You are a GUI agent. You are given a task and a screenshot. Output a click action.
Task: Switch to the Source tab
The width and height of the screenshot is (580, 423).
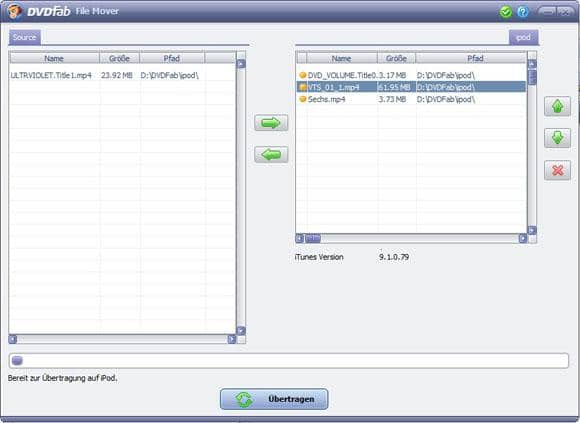click(24, 37)
